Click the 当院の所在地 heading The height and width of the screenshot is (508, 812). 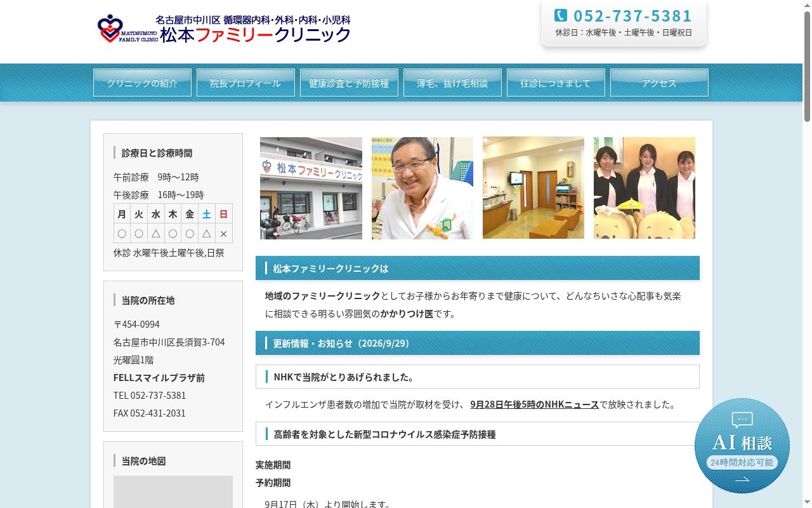[x=148, y=300]
